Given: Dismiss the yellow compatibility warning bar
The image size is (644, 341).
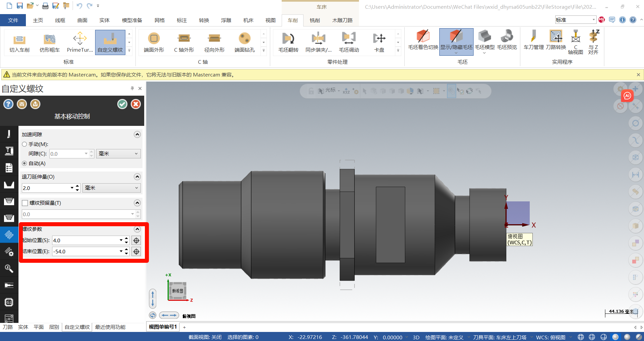Looking at the screenshot, I should pos(638,75).
